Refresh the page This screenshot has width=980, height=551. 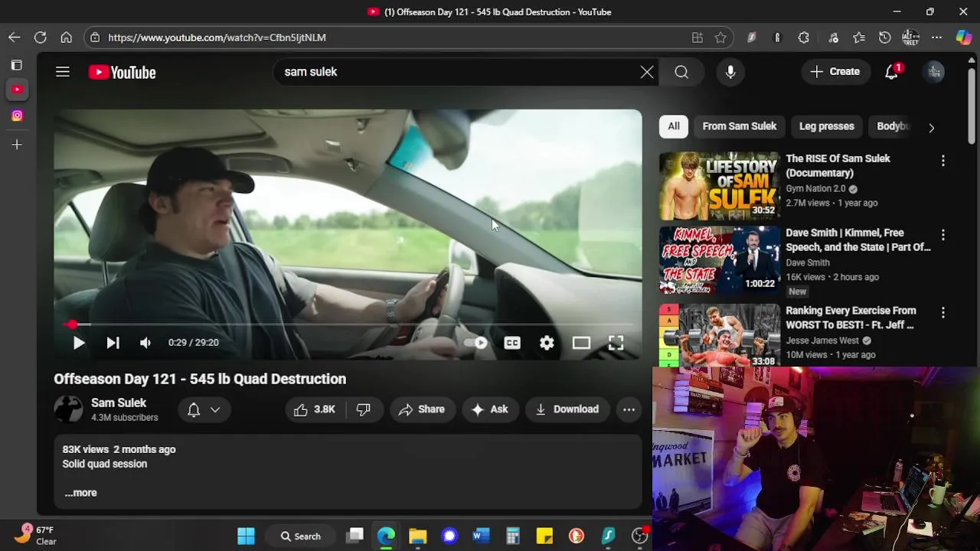tap(41, 37)
